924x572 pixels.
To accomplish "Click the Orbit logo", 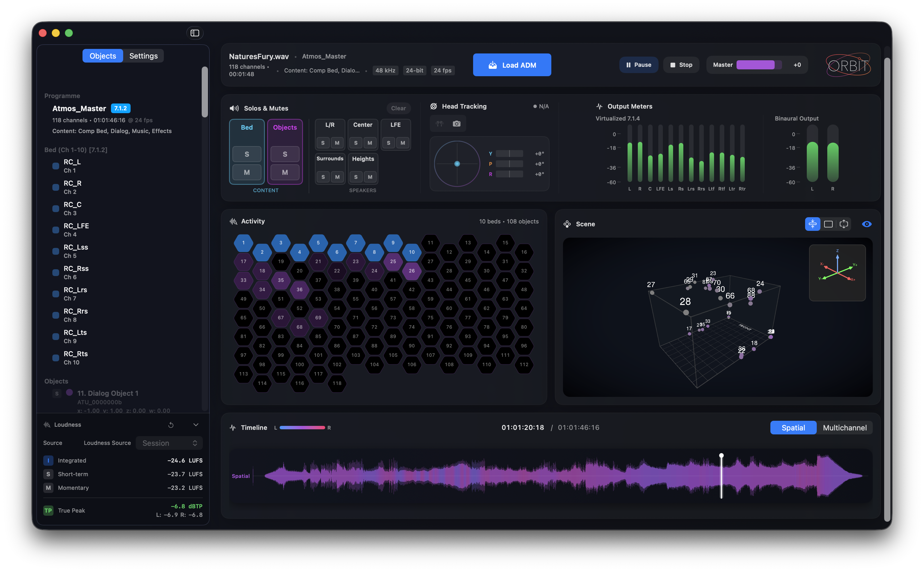I will click(848, 65).
